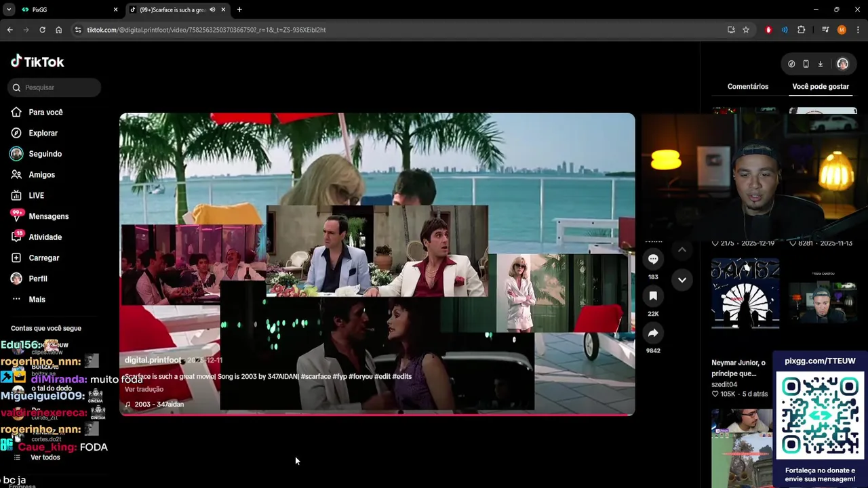Switch to Comentários tab

[x=748, y=87]
